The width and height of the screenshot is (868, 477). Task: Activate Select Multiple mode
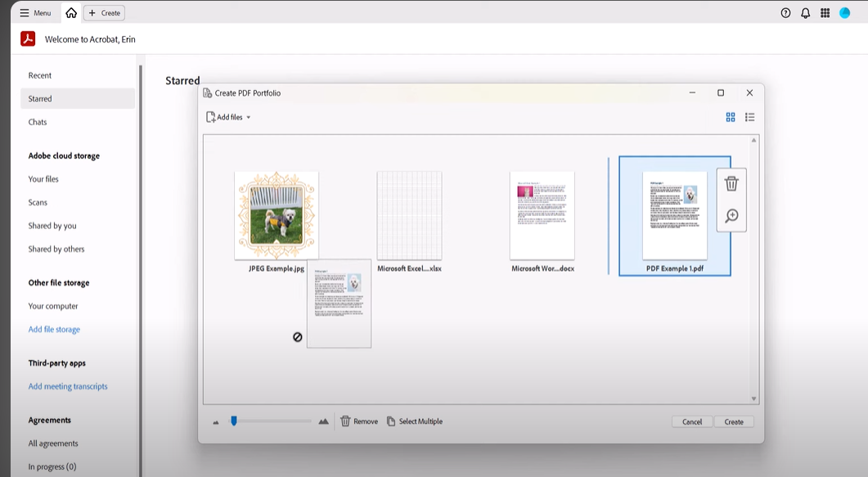(413, 421)
